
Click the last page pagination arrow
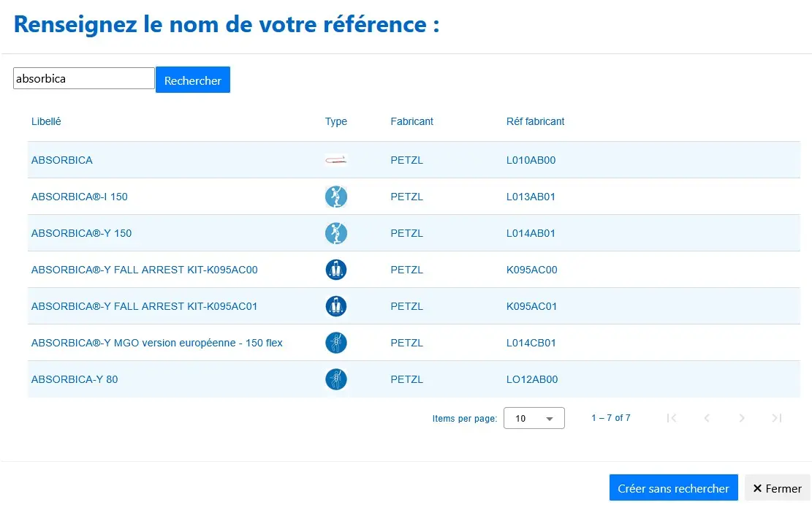[x=777, y=417]
